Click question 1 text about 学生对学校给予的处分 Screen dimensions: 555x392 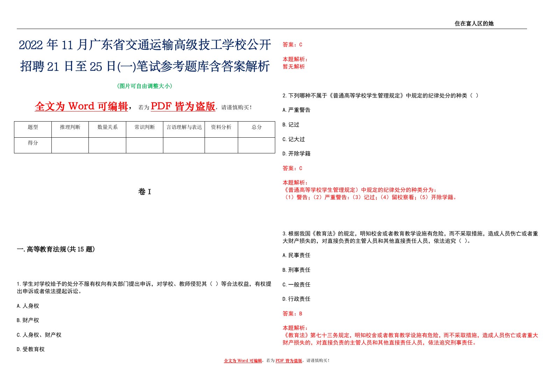click(144, 288)
